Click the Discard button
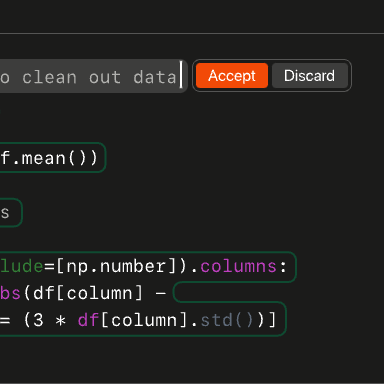Screen dimensions: 384x384 (309, 76)
